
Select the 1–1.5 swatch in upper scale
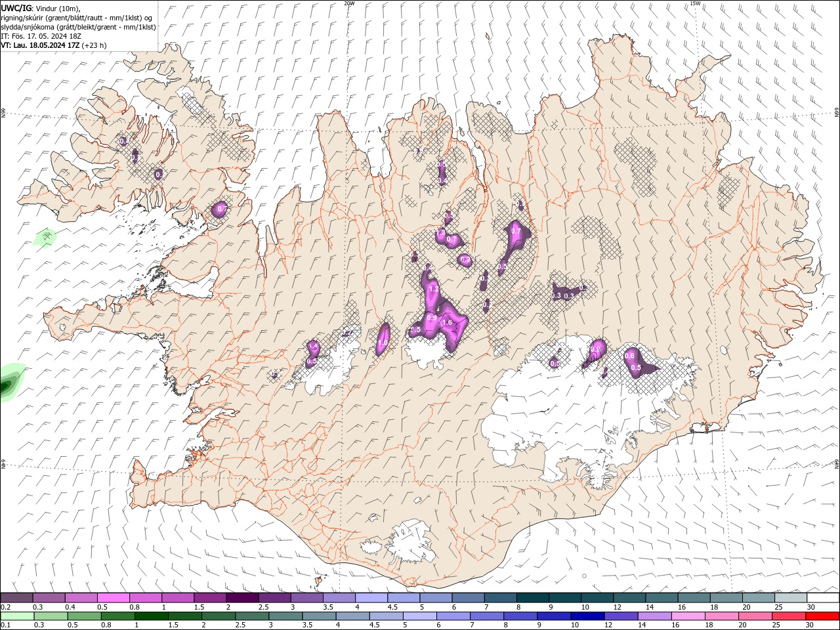[178, 598]
